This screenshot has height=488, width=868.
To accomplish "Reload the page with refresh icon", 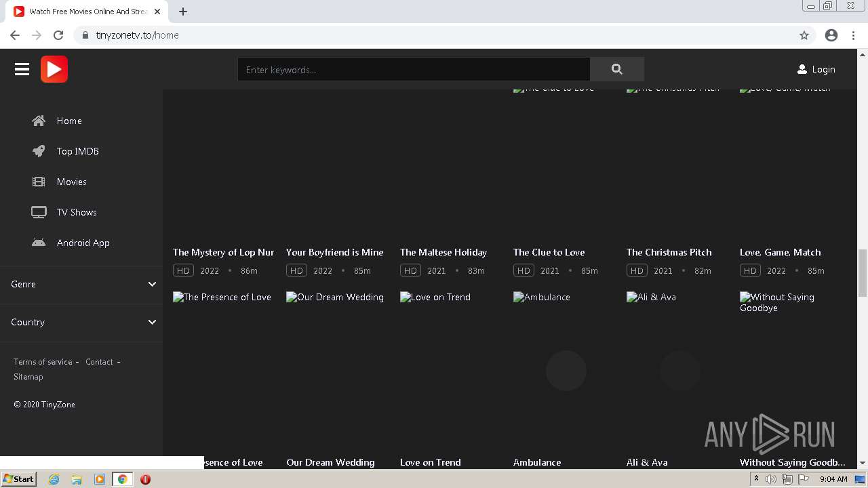I will click(x=58, y=35).
